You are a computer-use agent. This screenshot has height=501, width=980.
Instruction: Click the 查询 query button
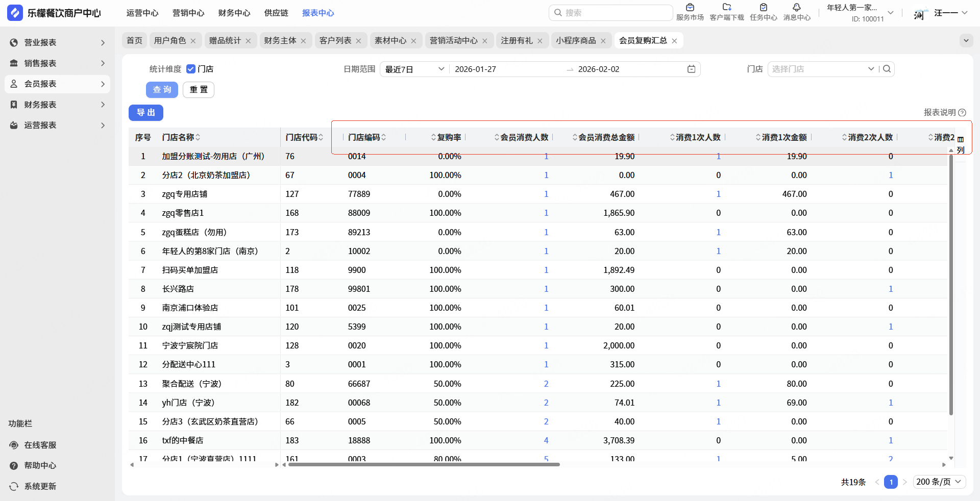pyautogui.click(x=162, y=90)
